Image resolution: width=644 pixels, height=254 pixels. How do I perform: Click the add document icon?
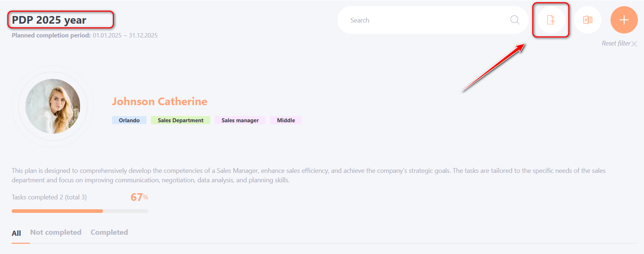(551, 20)
